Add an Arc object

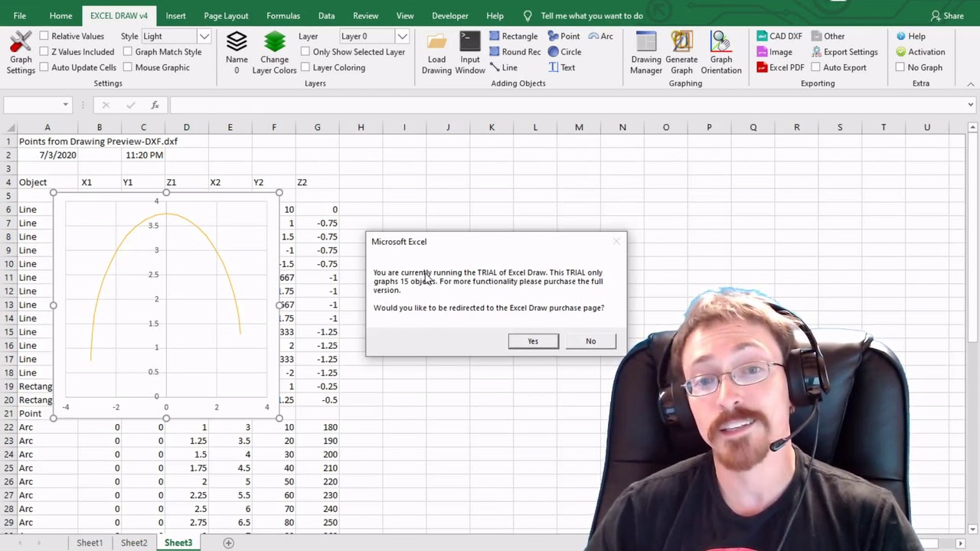pos(600,36)
